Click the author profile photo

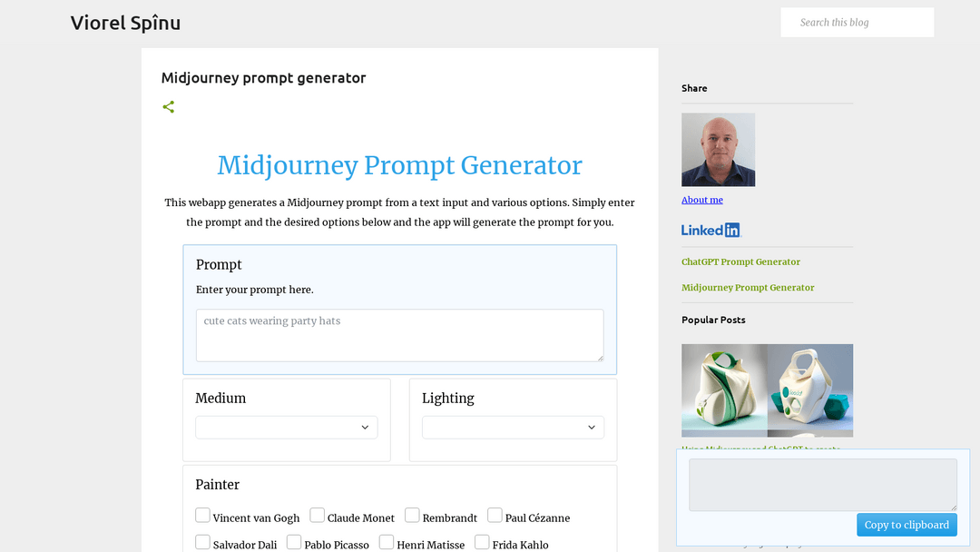[x=718, y=150]
